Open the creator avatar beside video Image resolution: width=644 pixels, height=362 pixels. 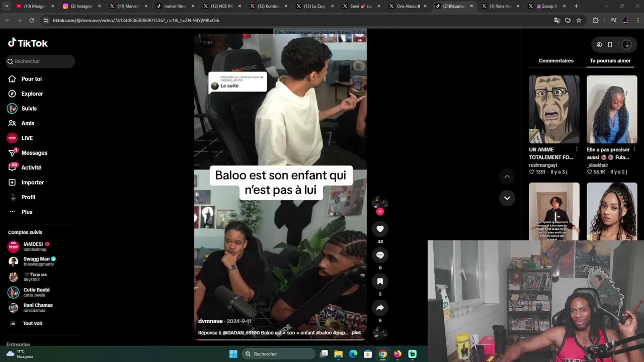pyautogui.click(x=380, y=202)
